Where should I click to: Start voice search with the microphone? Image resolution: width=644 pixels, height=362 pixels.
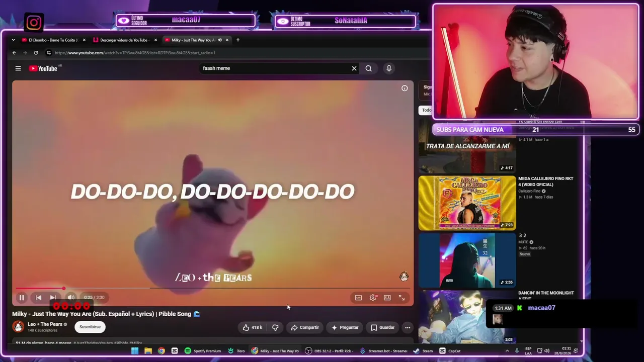(389, 68)
